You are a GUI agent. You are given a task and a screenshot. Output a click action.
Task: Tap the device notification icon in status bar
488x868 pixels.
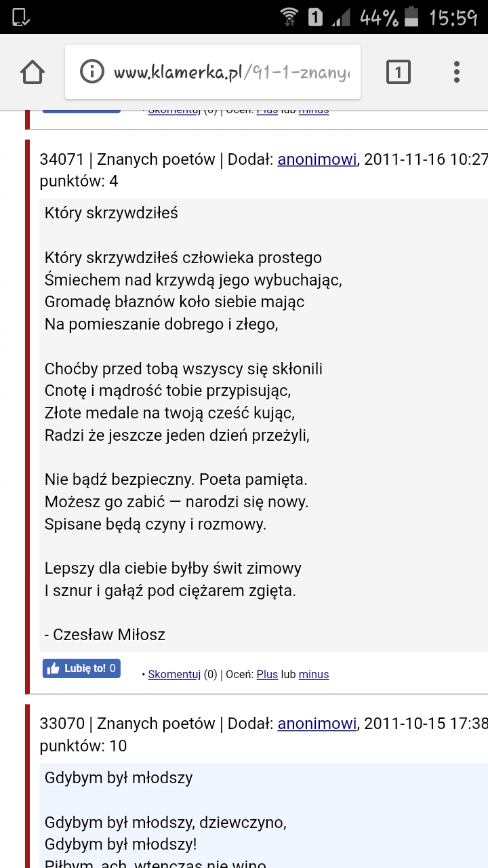coord(20,17)
